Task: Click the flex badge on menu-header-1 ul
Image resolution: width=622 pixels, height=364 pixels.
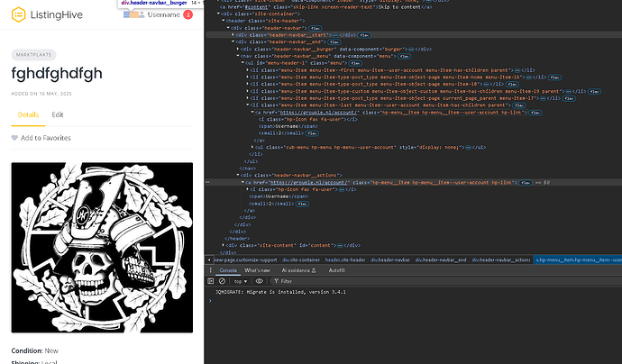Action: (355, 63)
